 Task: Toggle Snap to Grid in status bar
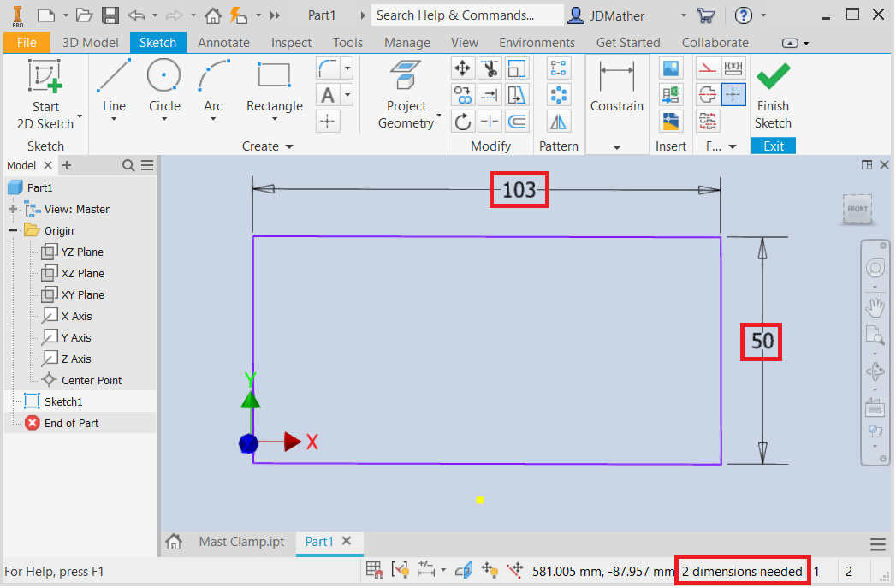click(374, 570)
